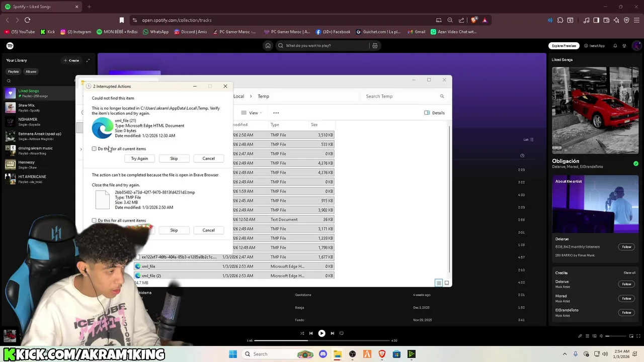Cancel the xml_file (21) action
Image resolution: width=644 pixels, height=362 pixels.
coord(208,159)
